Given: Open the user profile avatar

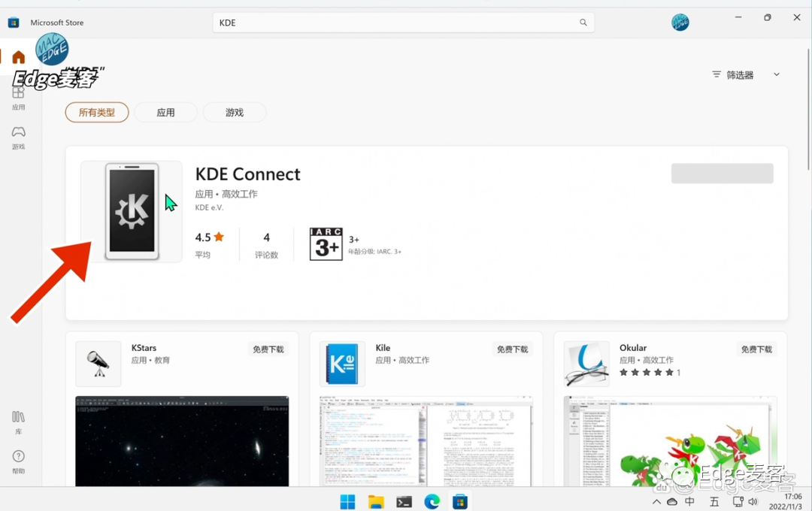Looking at the screenshot, I should [680, 23].
